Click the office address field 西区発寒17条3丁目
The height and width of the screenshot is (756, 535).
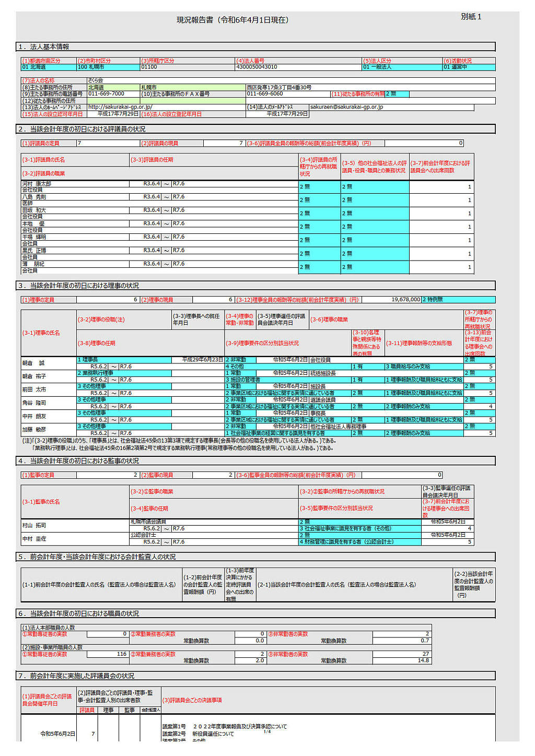click(x=279, y=87)
